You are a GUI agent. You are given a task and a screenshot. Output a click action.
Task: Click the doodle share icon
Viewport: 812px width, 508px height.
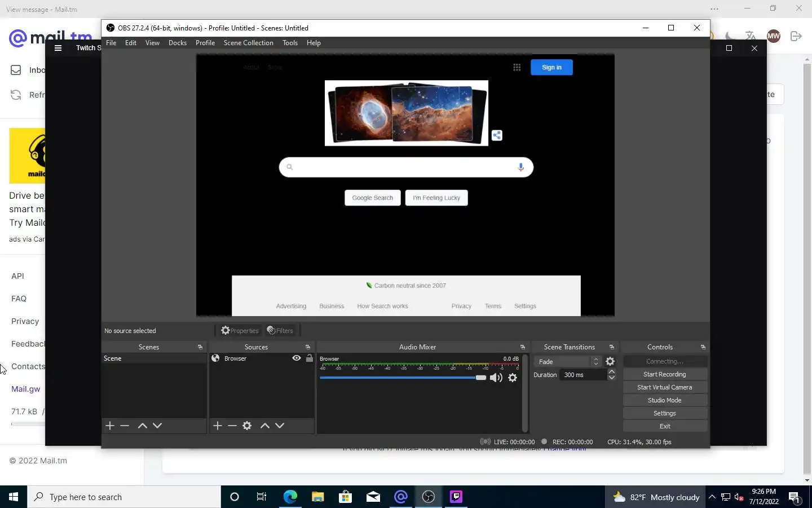[x=497, y=135]
